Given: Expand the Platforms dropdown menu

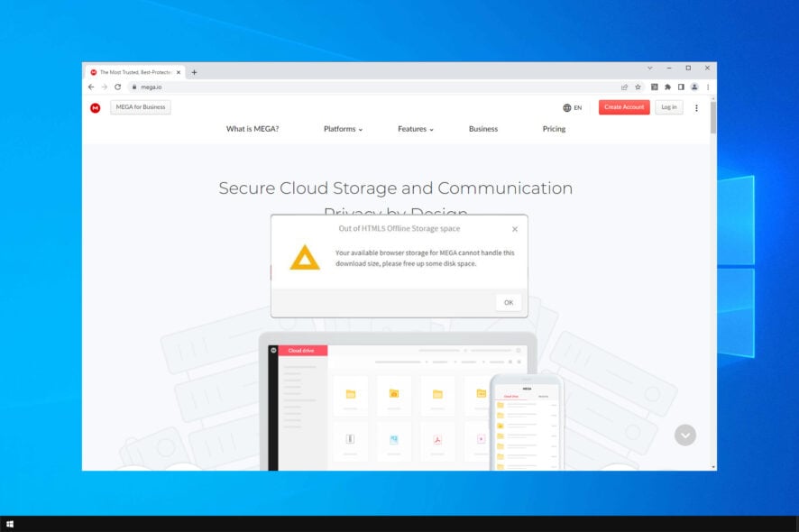Looking at the screenshot, I should click(343, 129).
